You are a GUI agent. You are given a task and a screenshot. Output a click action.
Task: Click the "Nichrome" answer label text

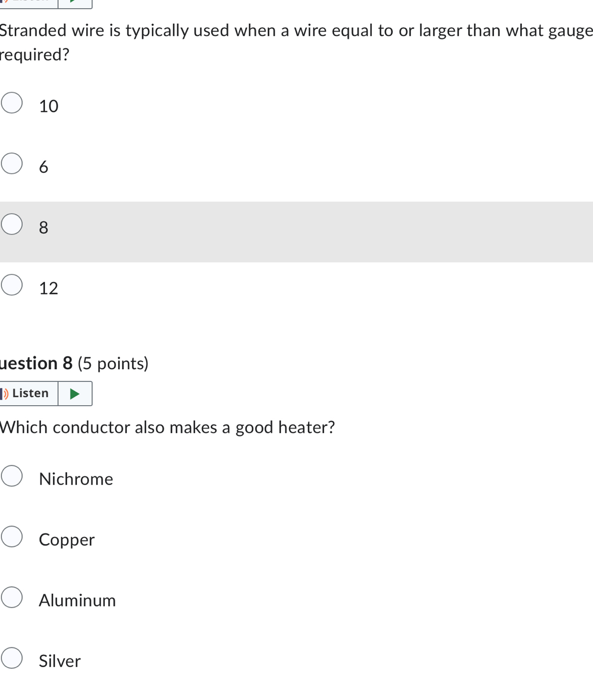(76, 479)
